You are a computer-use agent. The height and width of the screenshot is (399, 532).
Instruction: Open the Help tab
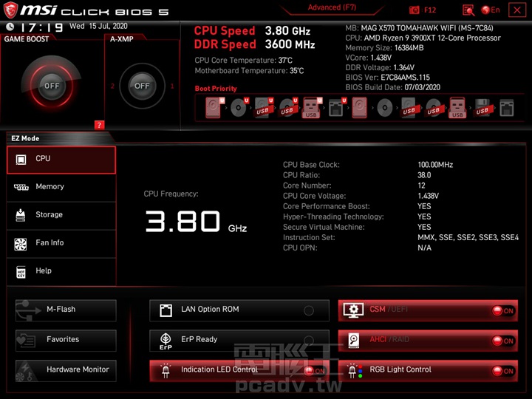(x=61, y=271)
